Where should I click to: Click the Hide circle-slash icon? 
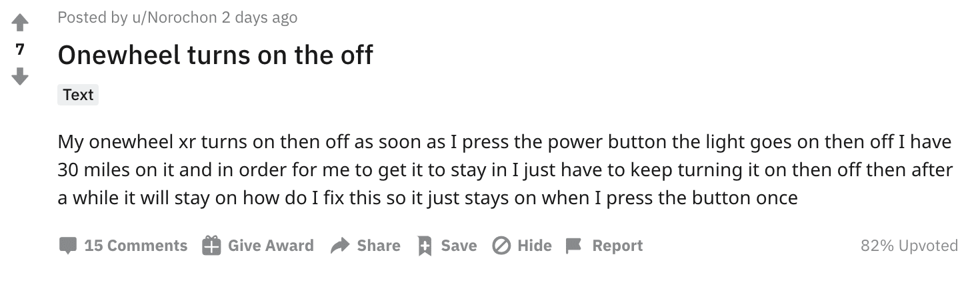coord(501,246)
